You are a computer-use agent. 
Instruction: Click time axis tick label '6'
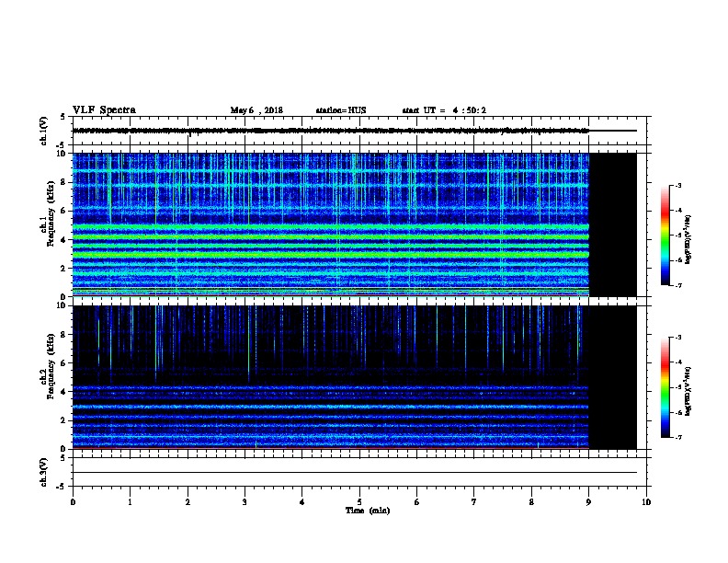click(x=417, y=502)
